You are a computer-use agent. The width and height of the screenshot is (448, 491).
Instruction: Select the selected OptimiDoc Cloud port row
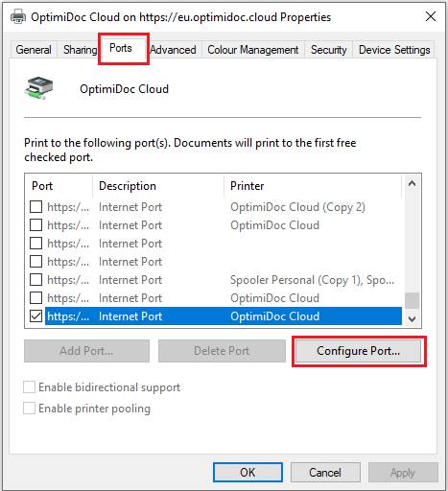coord(224,316)
